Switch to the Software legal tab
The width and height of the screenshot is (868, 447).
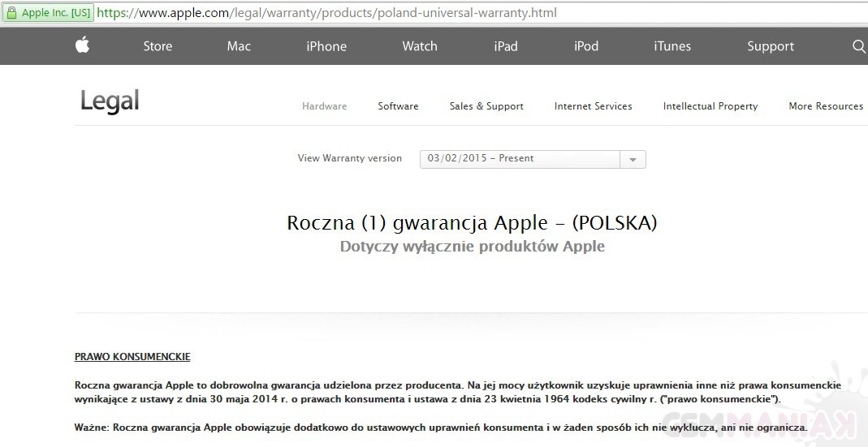[398, 106]
